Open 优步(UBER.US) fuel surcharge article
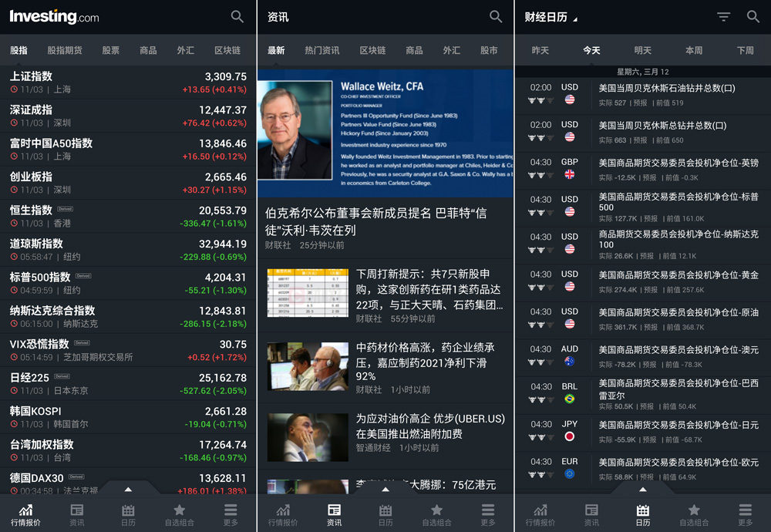Viewport: 771px width, 532px height. pos(385,436)
